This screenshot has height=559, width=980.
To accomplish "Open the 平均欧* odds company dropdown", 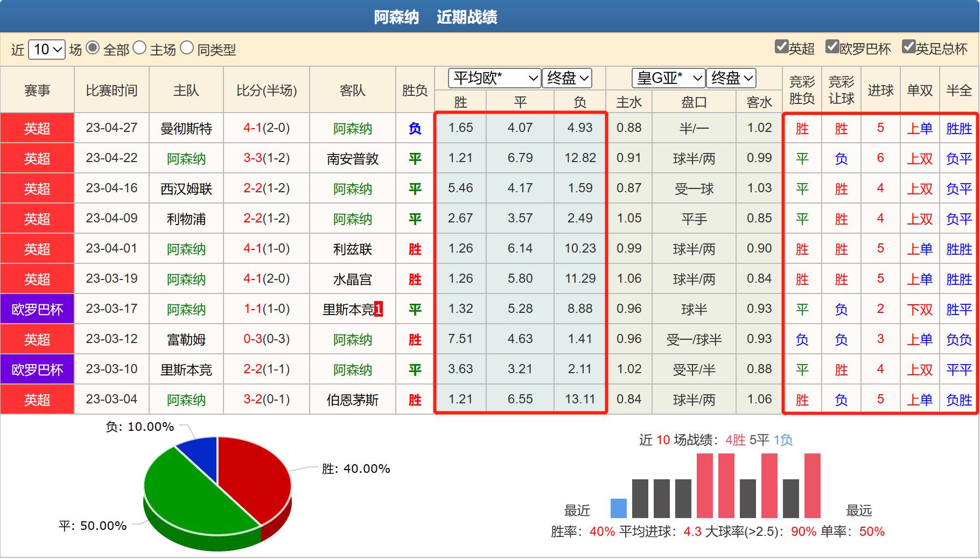I will [x=494, y=78].
